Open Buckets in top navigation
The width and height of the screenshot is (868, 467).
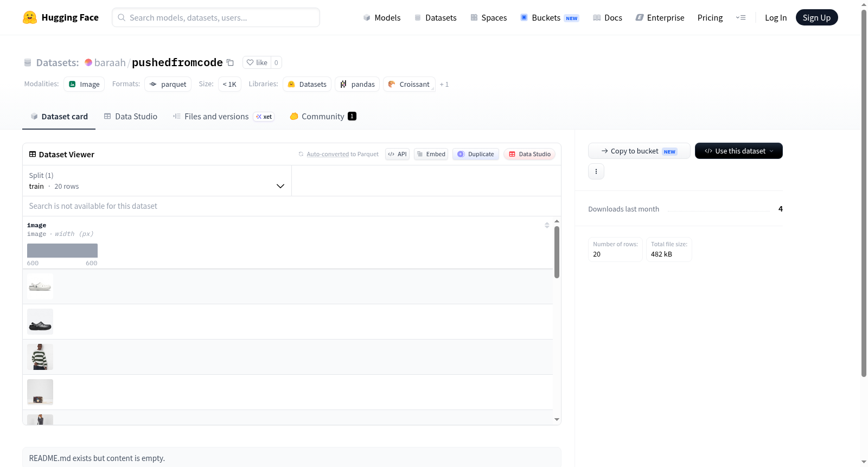(550, 17)
